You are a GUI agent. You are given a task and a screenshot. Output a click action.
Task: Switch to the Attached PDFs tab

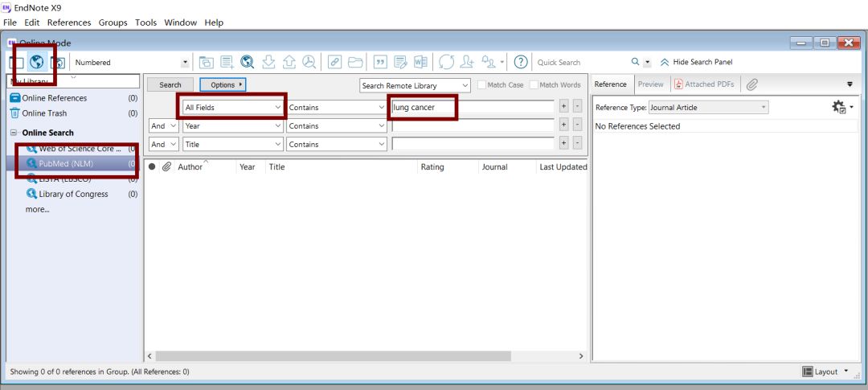coord(704,84)
